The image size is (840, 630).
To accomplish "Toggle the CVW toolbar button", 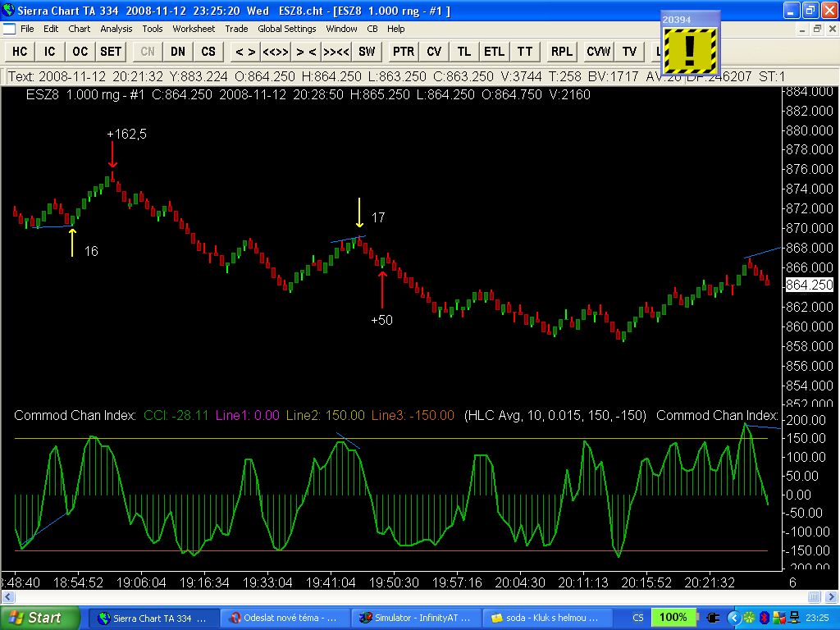I will [x=599, y=51].
